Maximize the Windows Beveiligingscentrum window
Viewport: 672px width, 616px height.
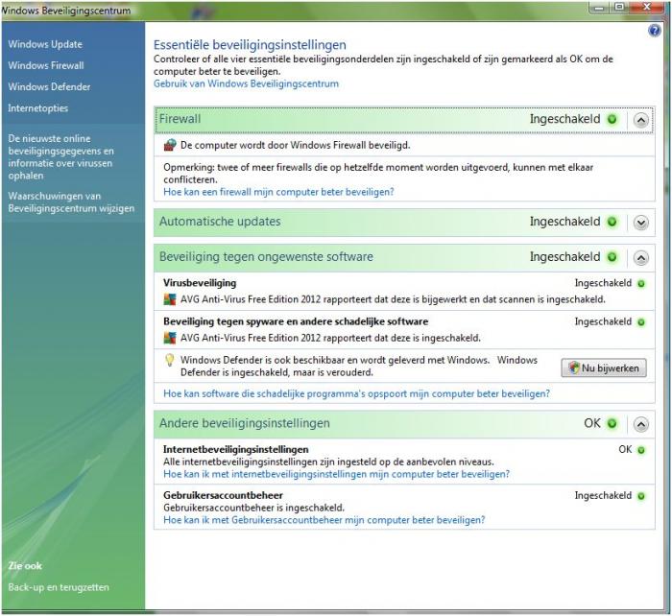(619, 7)
